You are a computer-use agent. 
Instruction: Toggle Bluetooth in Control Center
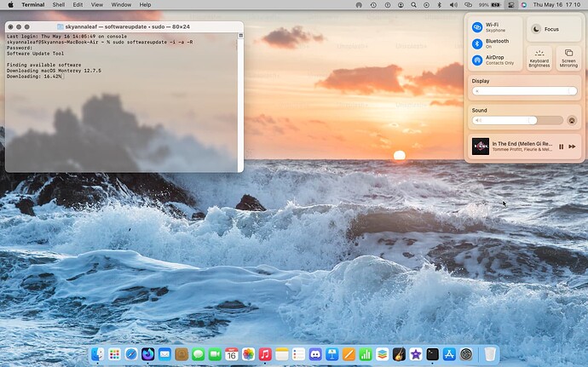tap(477, 44)
